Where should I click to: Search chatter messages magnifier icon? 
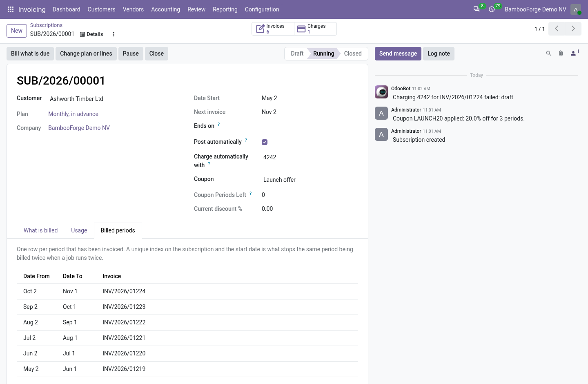549,54
